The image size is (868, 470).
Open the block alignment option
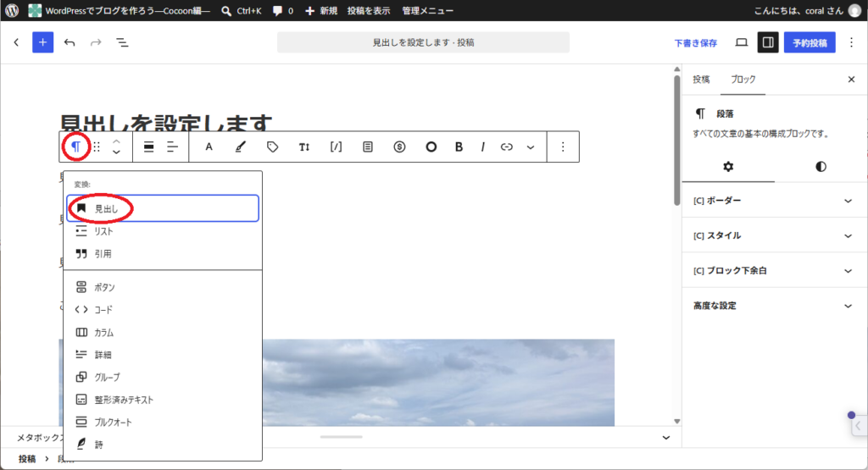(148, 147)
